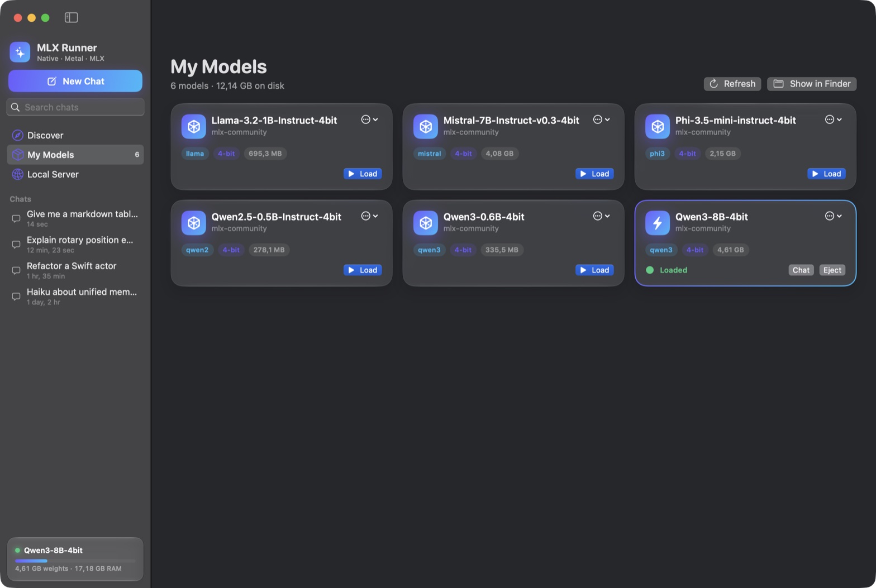
Task: Select My Models in the sidebar
Action: pyautogui.click(x=75, y=155)
